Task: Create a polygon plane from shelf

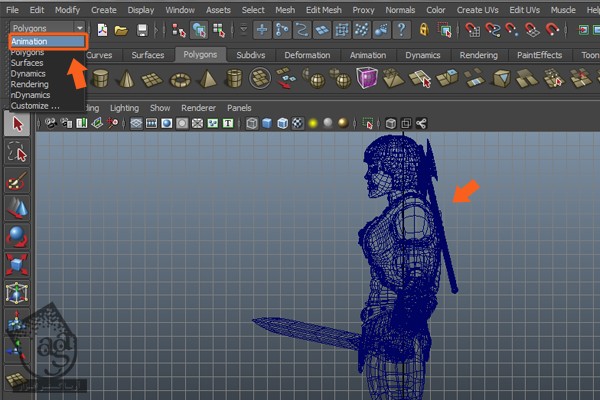Action: pyautogui.click(x=152, y=79)
